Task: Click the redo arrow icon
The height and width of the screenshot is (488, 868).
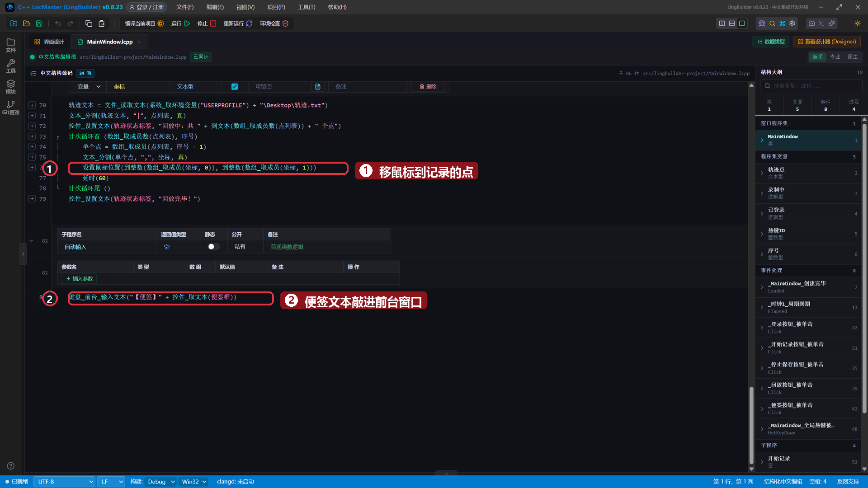Action: pyautogui.click(x=71, y=23)
